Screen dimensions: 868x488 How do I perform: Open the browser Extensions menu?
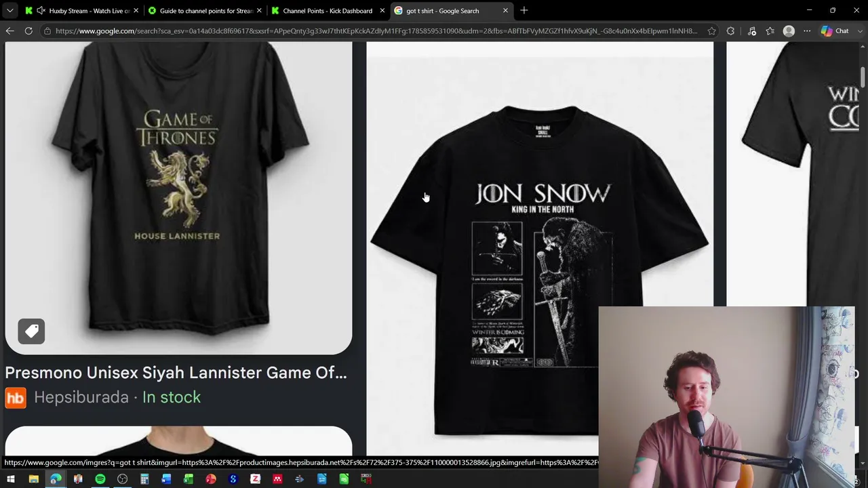coord(730,31)
